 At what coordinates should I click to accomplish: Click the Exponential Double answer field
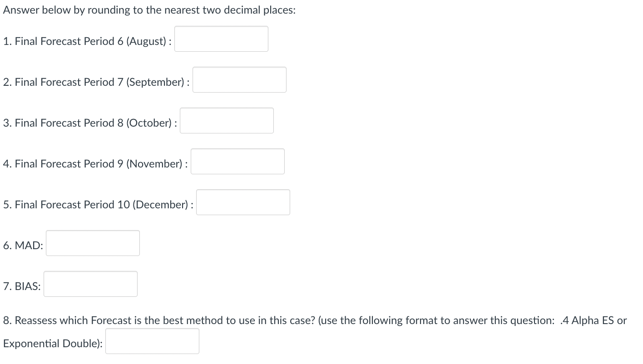152,341
